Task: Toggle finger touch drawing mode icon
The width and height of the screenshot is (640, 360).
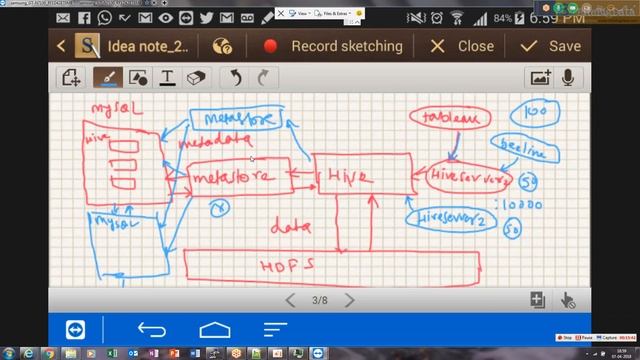Action: click(x=567, y=300)
